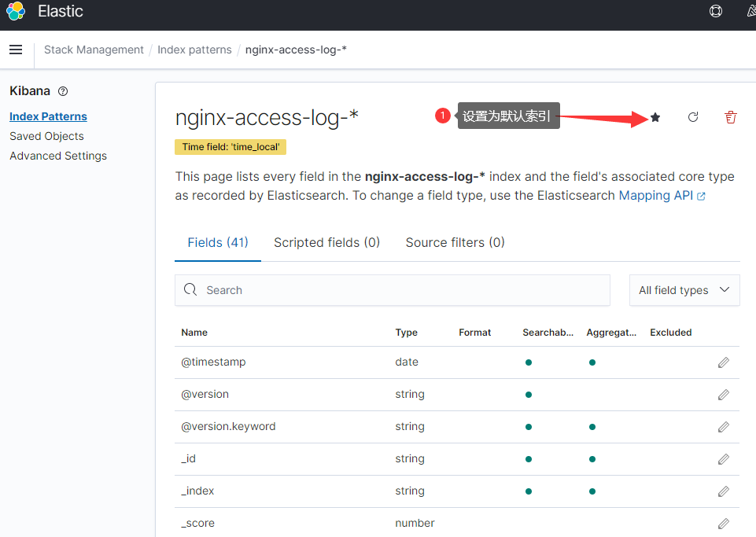Switch to the Scripted fields tab
Screen dimensions: 756x537
click(x=326, y=242)
